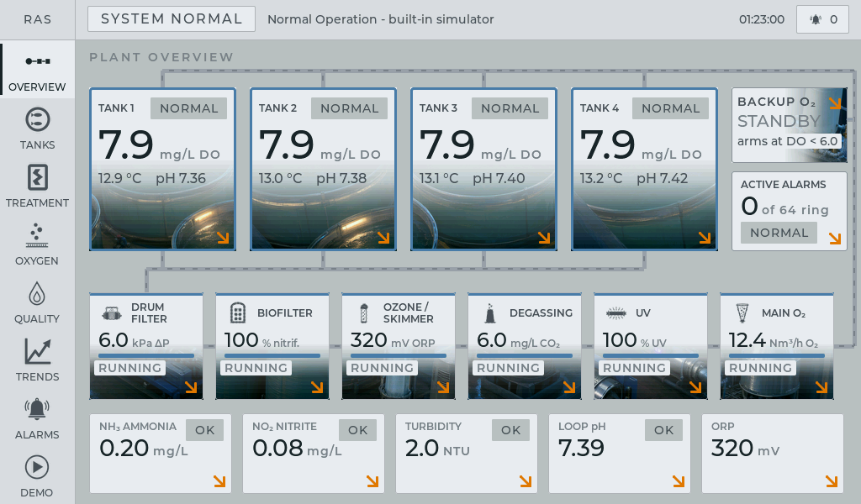Open UV card's orange arrow
861x504 pixels.
pyautogui.click(x=695, y=387)
